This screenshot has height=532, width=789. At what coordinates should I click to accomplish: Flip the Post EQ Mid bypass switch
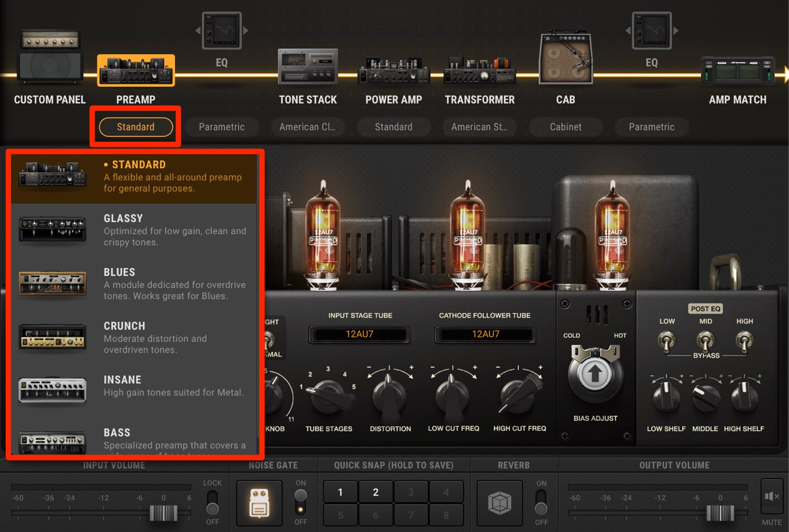(705, 341)
